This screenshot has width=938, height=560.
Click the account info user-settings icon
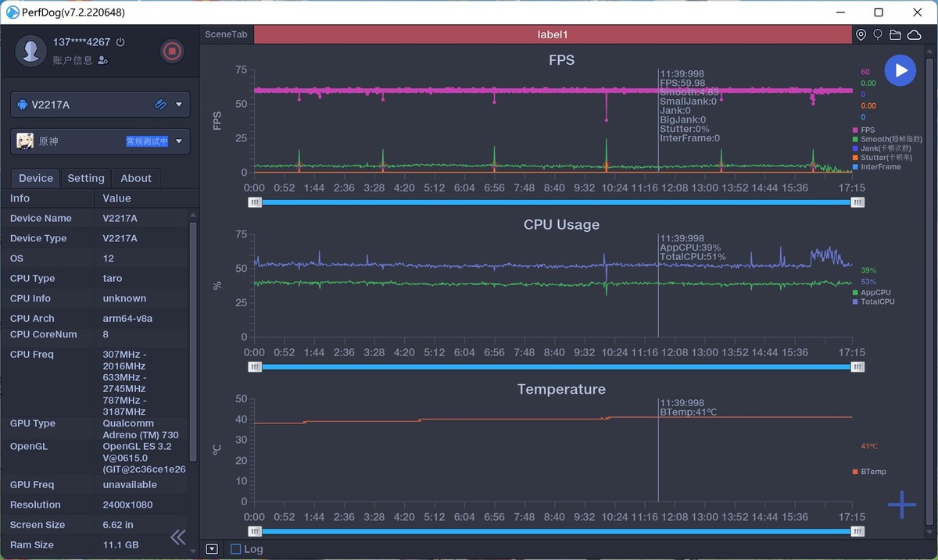[103, 60]
